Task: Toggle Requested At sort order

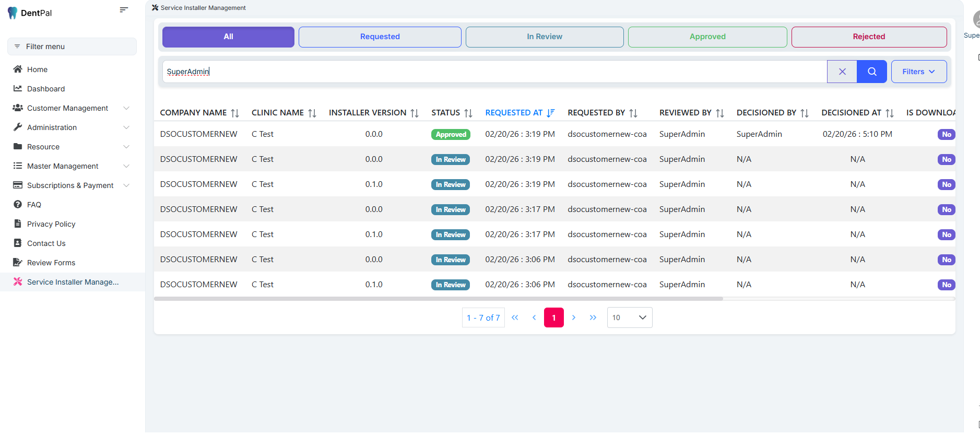Action: tap(550, 113)
